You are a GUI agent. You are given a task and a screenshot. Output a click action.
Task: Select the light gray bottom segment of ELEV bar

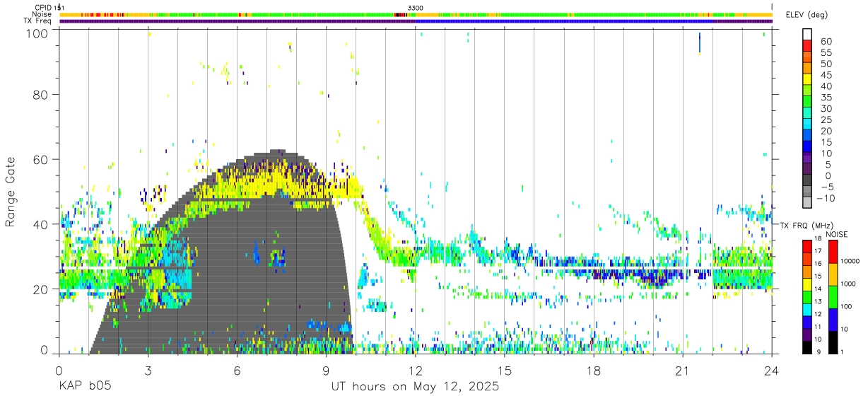807,202
